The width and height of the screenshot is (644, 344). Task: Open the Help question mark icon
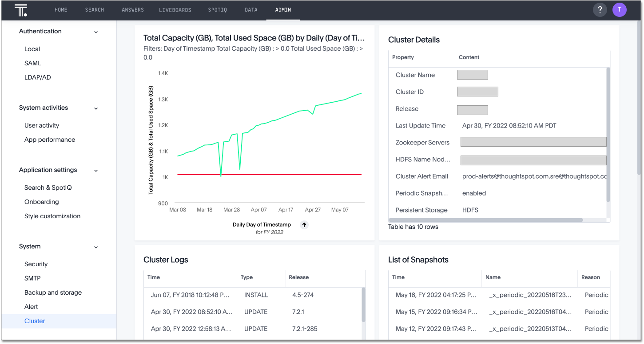(600, 9)
